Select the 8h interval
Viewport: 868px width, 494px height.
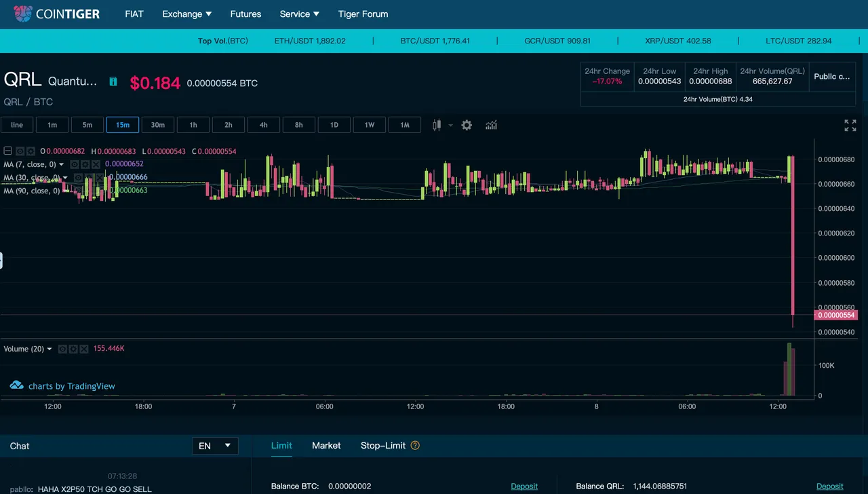coord(299,125)
